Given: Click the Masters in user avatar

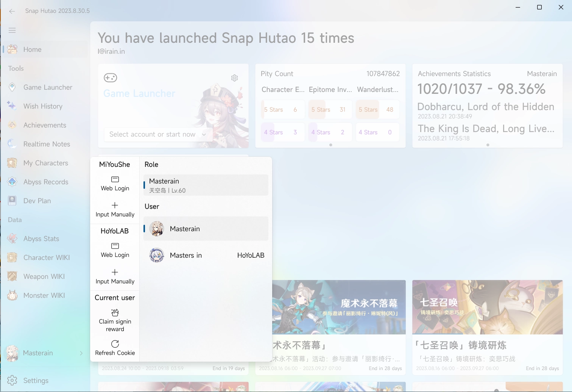Looking at the screenshot, I should (157, 255).
